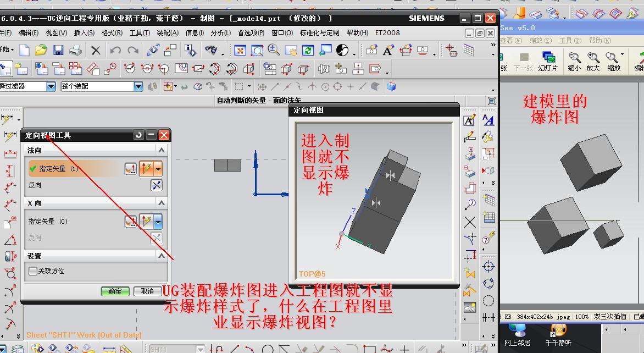Save the part with the floppy icon
The image size is (644, 353).
[58, 50]
